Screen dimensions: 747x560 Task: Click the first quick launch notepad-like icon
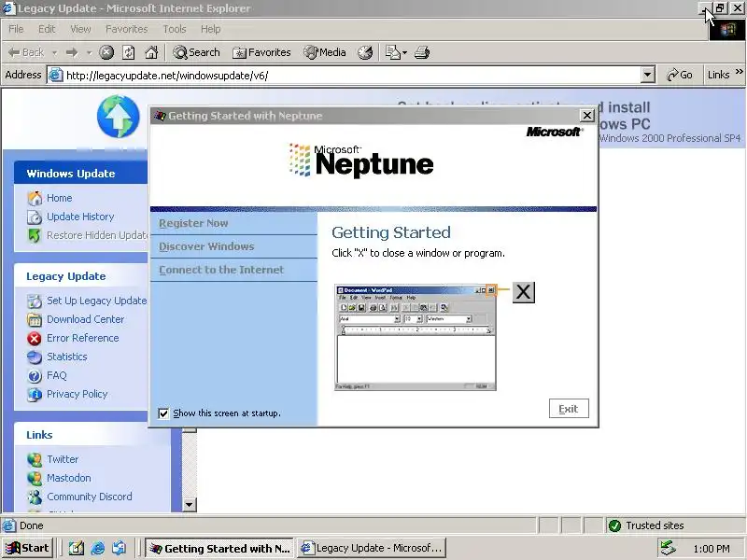tap(77, 548)
